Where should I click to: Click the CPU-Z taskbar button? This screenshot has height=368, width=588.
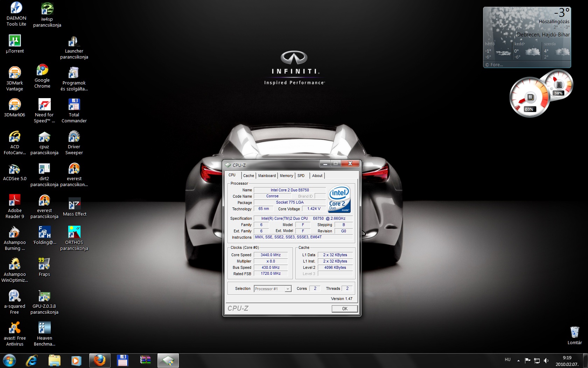(x=168, y=361)
